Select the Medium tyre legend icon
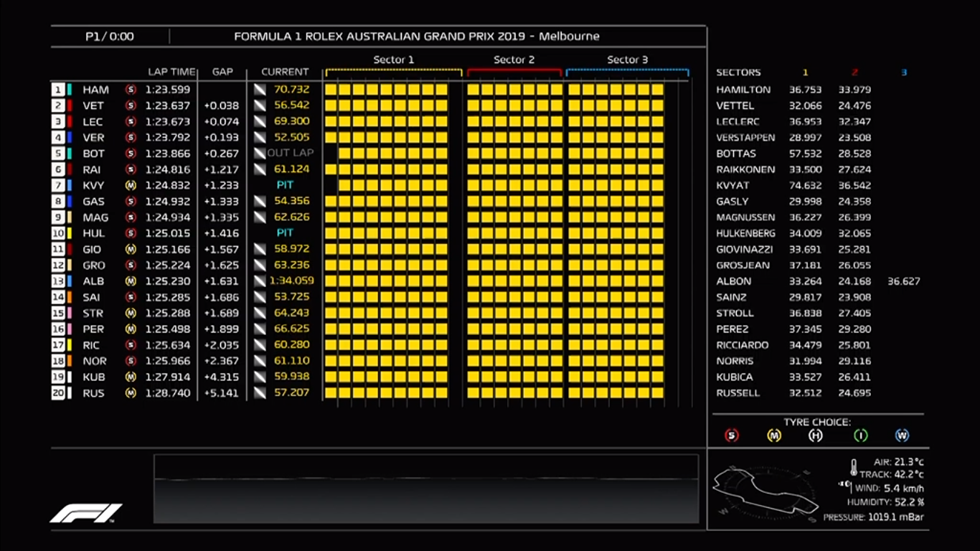980x551 pixels. pyautogui.click(x=774, y=435)
